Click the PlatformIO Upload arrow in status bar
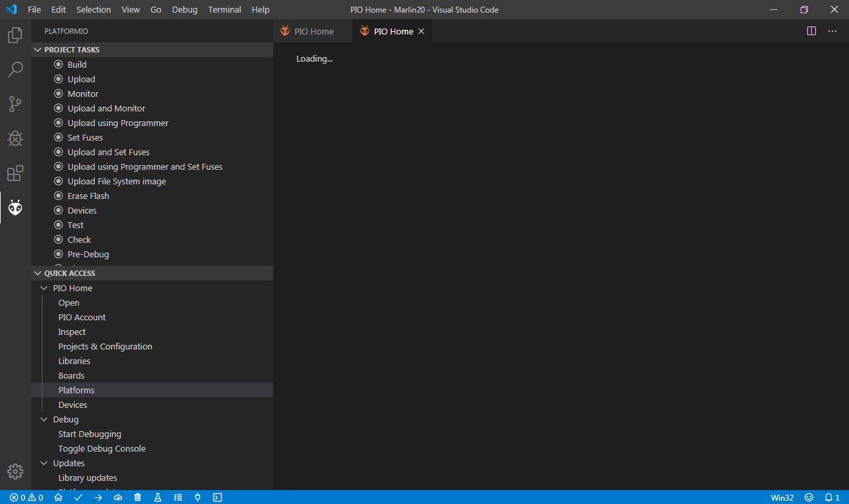849x504 pixels. [x=98, y=497]
